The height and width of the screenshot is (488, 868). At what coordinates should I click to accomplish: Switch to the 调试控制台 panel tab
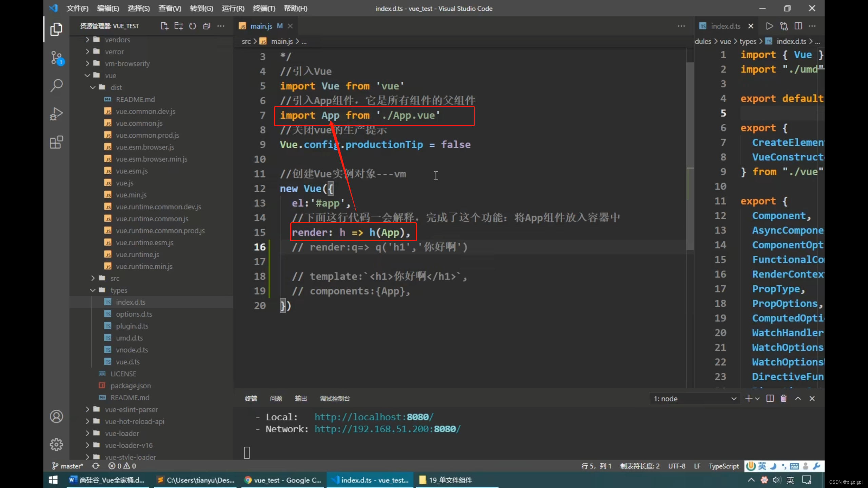click(x=335, y=399)
